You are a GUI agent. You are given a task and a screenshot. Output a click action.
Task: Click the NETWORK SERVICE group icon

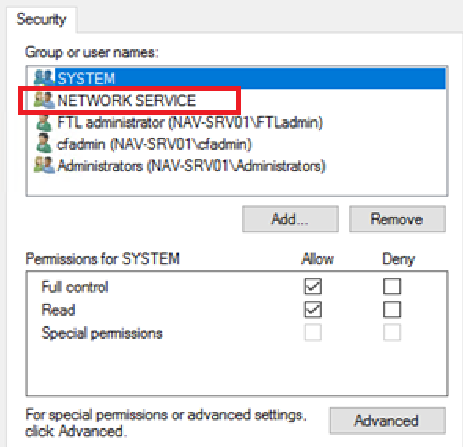click(x=44, y=100)
